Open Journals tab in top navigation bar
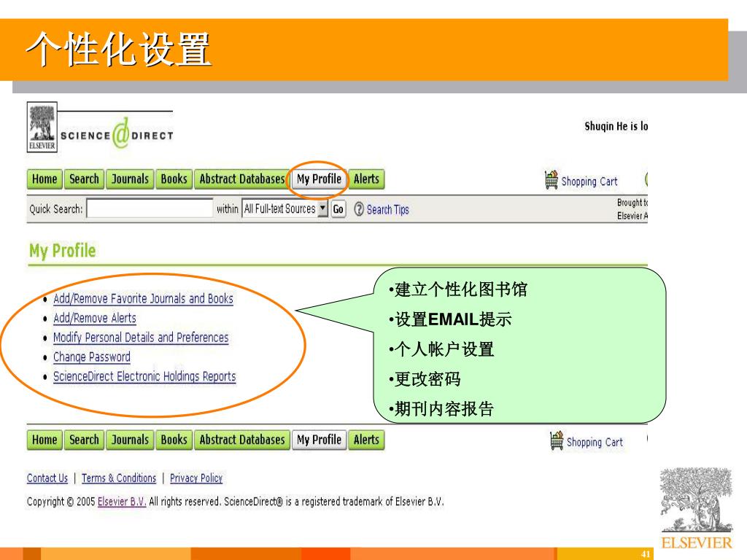 pos(130,179)
